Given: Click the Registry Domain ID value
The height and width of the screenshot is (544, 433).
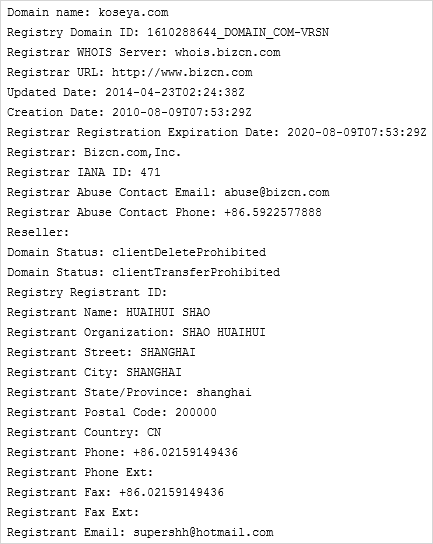Looking at the screenshot, I should click(x=238, y=33).
